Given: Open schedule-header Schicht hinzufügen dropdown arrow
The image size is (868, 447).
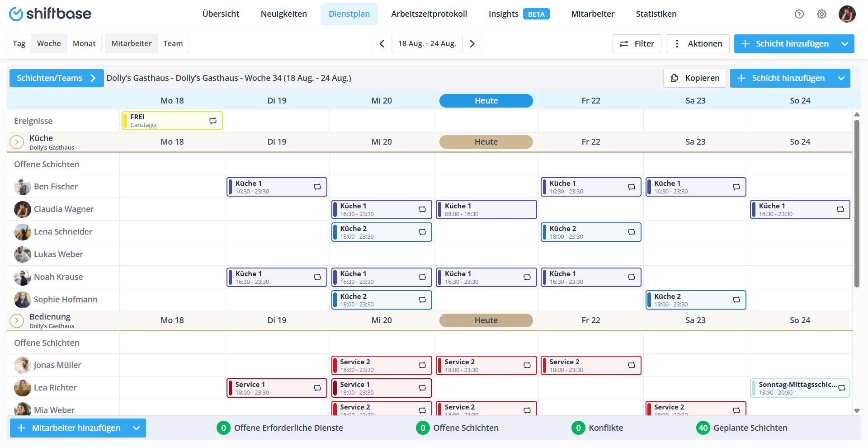Looking at the screenshot, I should tap(841, 78).
